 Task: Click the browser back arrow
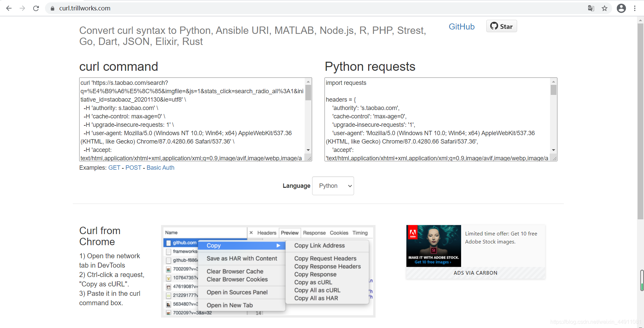click(x=9, y=8)
